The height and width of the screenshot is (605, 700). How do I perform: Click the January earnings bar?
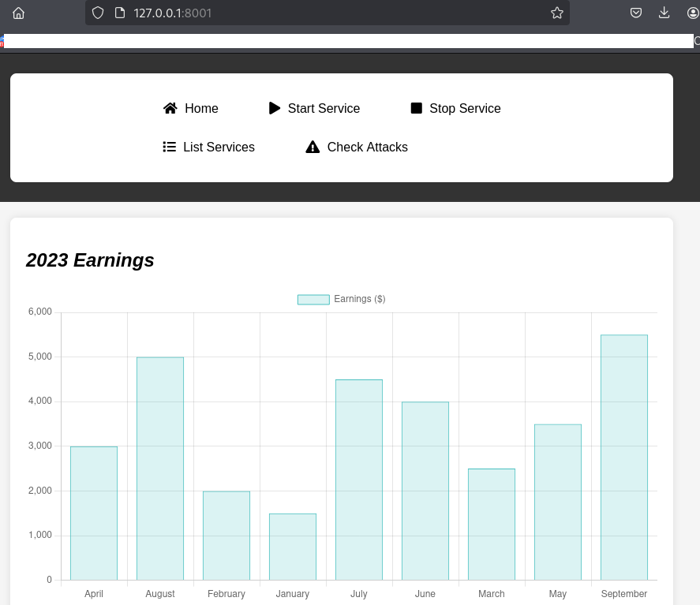[x=292, y=547]
